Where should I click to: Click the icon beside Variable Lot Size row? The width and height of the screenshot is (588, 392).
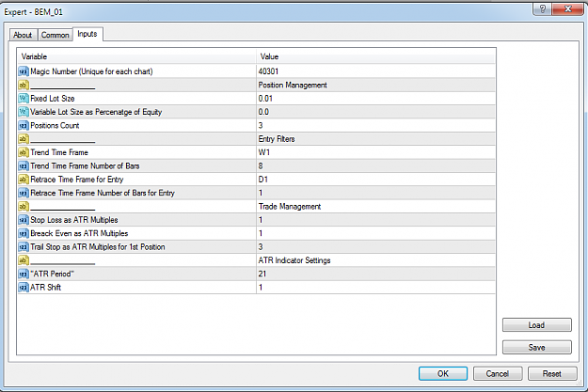point(24,112)
